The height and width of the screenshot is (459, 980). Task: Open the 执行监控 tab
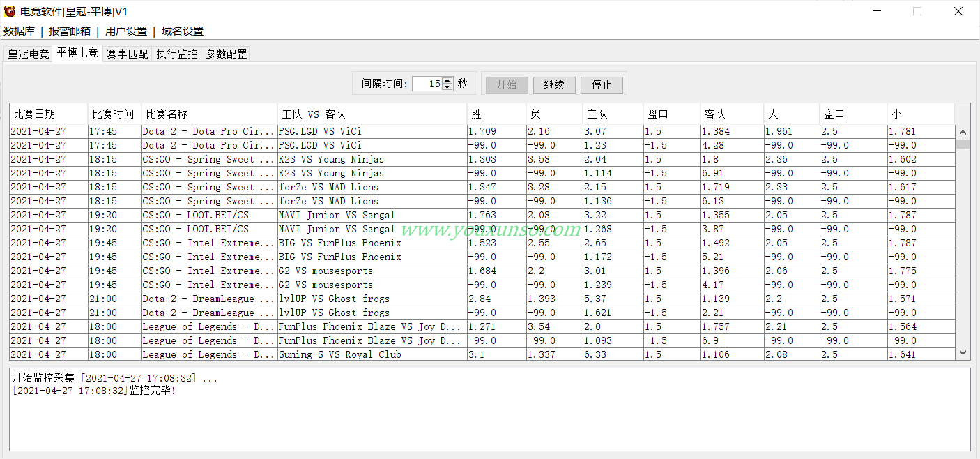point(177,54)
